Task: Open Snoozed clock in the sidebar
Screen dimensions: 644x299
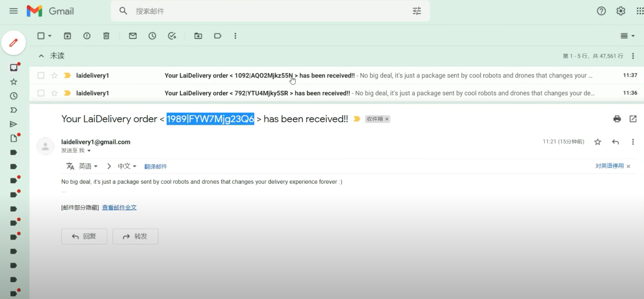Action: (14, 96)
